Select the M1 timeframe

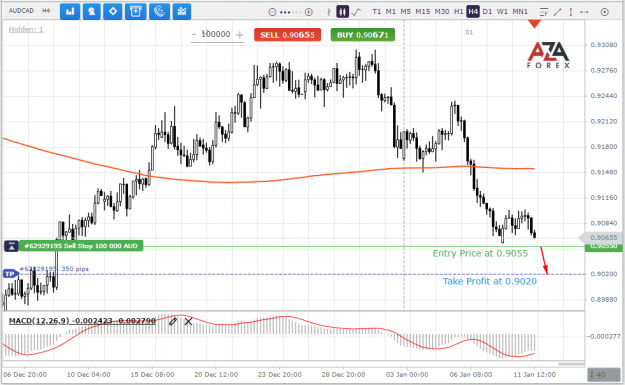tap(391, 12)
